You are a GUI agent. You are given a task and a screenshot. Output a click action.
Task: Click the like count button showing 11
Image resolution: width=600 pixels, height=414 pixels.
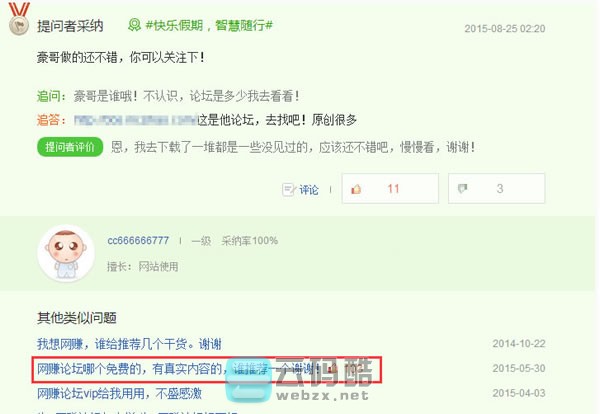(390, 188)
